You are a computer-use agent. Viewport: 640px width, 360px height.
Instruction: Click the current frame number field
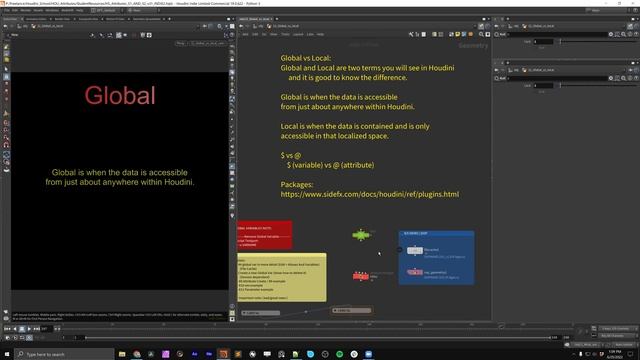pyautogui.click(x=46, y=329)
